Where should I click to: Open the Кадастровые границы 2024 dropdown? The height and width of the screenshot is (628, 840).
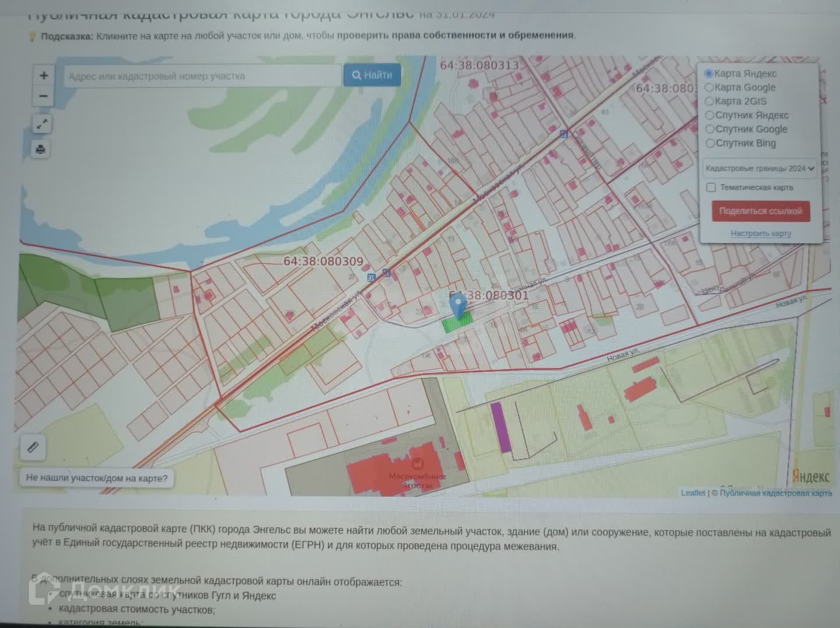coord(759,168)
